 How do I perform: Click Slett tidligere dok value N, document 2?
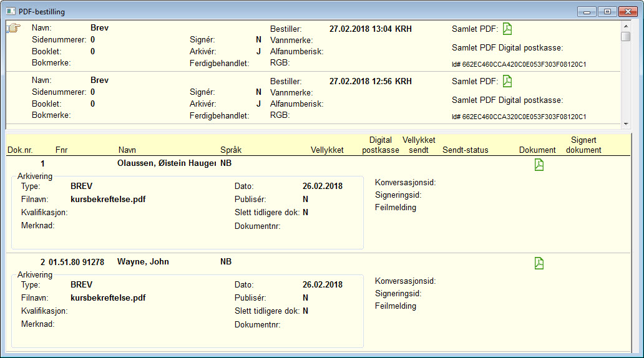click(306, 311)
